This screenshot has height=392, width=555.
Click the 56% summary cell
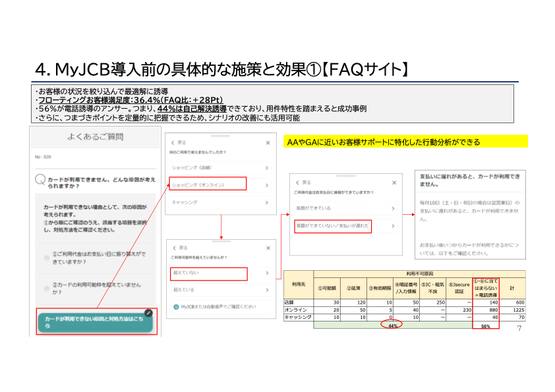486,326
